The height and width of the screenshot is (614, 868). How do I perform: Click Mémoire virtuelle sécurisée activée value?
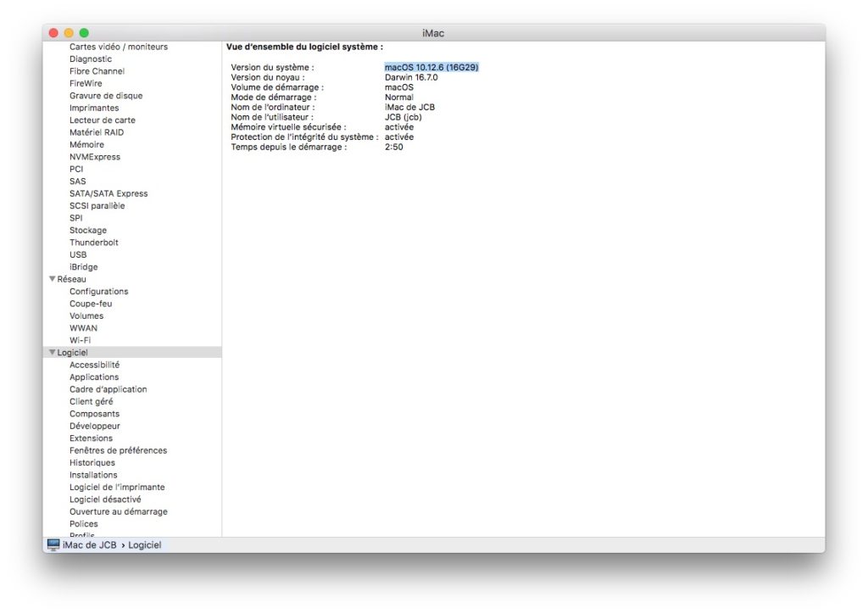click(x=399, y=127)
